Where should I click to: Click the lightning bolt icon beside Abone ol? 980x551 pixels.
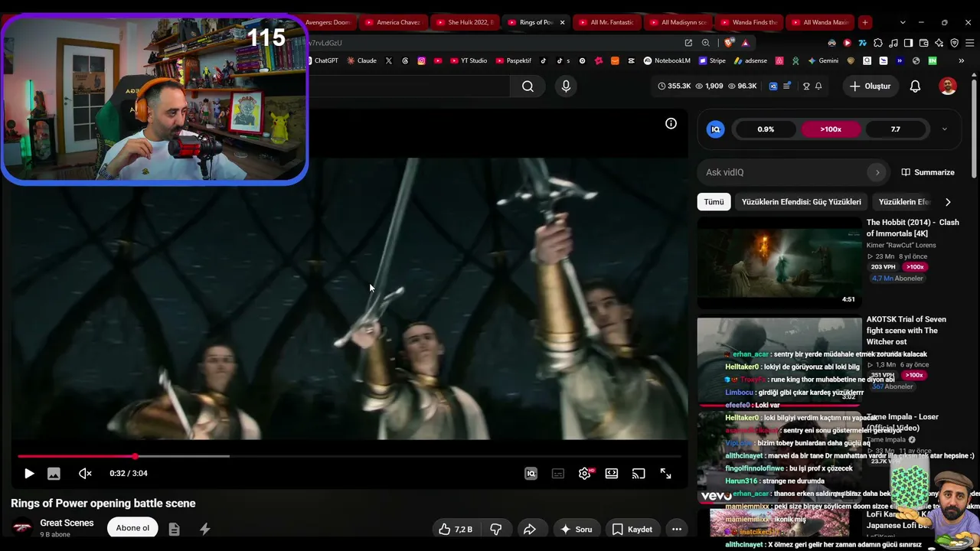coord(204,529)
